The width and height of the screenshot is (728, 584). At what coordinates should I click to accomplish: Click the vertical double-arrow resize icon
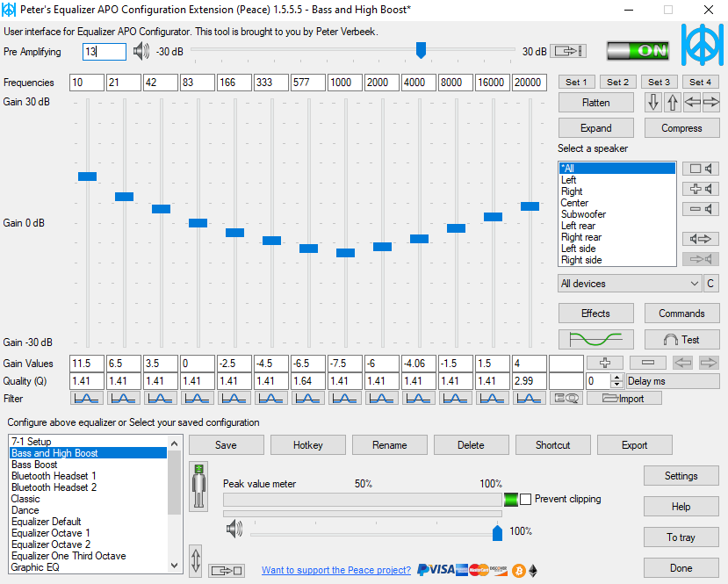click(196, 560)
